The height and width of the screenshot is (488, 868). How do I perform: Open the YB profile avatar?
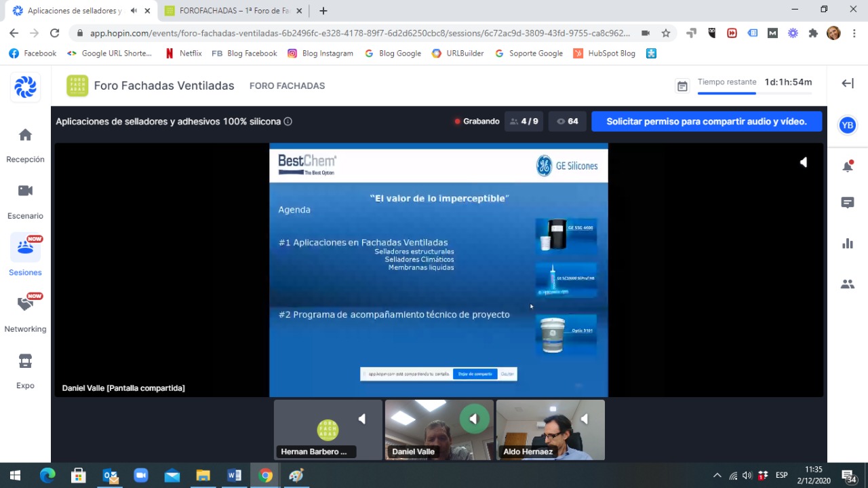point(847,125)
